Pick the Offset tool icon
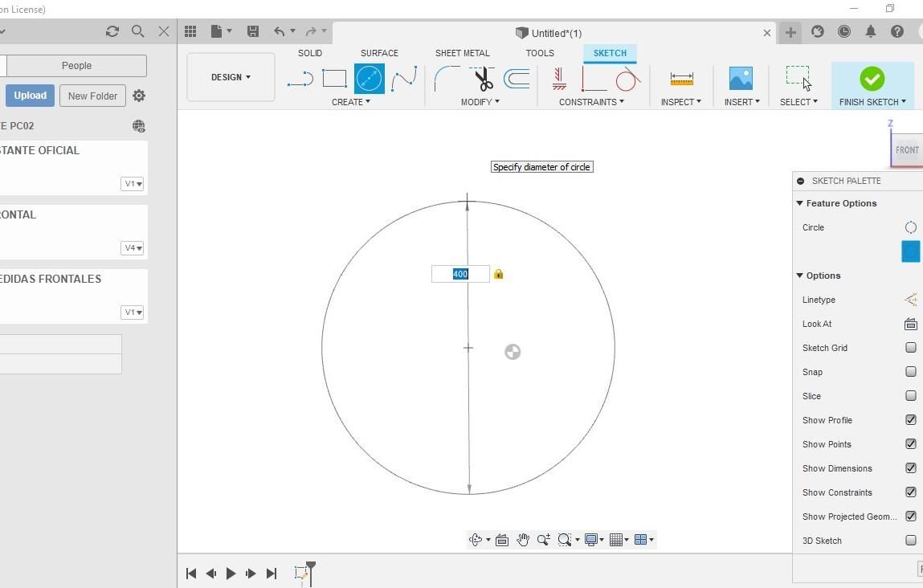This screenshot has height=588, width=923. click(x=517, y=79)
